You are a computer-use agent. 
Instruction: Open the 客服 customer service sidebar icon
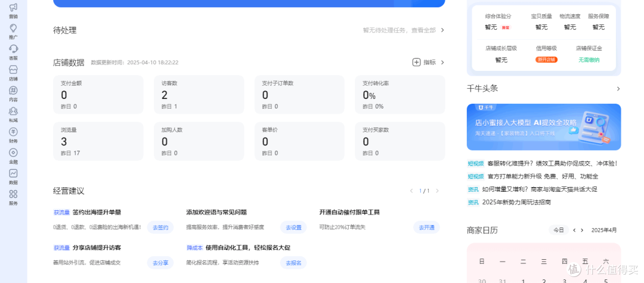pyautogui.click(x=13, y=52)
